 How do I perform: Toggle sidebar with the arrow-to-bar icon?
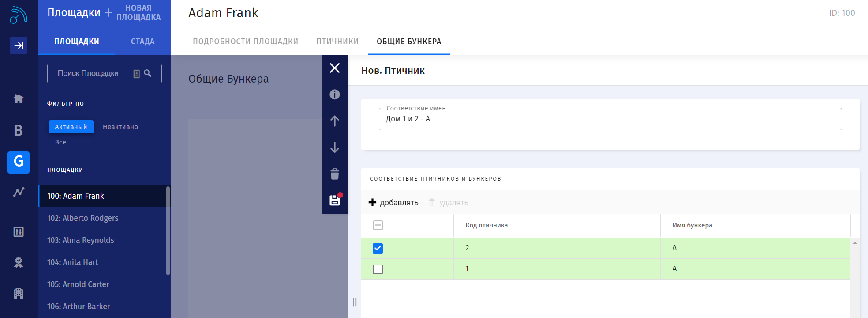click(19, 45)
